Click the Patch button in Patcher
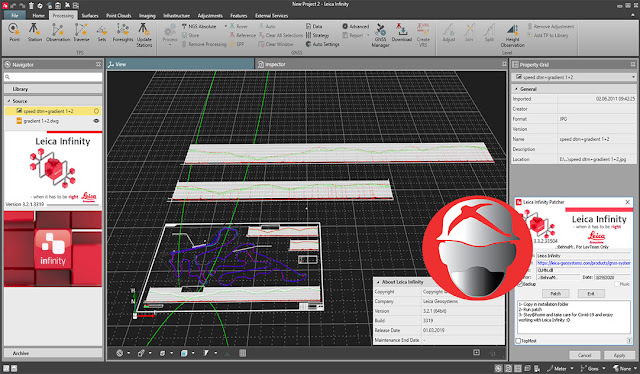This screenshot has width=640, height=374. coord(556,294)
